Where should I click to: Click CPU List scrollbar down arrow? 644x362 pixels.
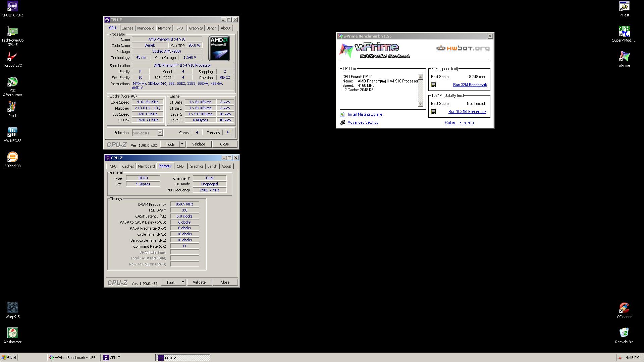(x=421, y=104)
